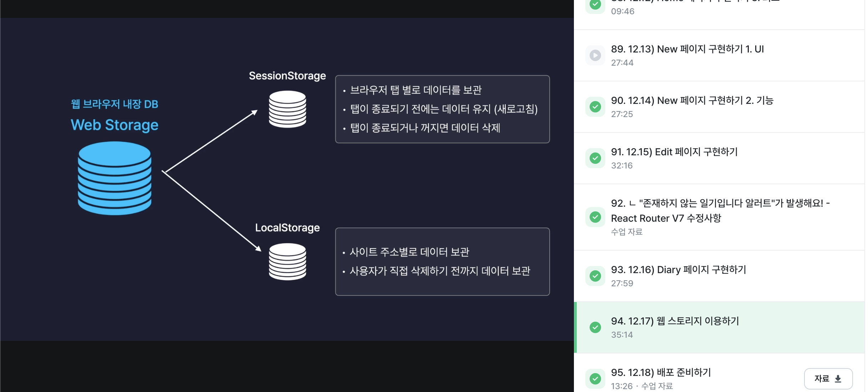This screenshot has width=868, height=392.
Task: Select lesson 91 Edit 페이지 구현하기
Action: 674,152
